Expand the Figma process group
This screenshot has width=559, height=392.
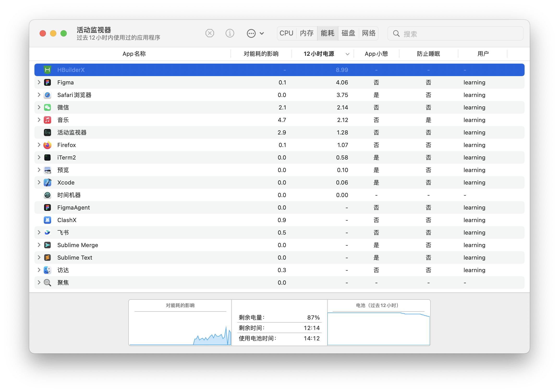(x=39, y=82)
